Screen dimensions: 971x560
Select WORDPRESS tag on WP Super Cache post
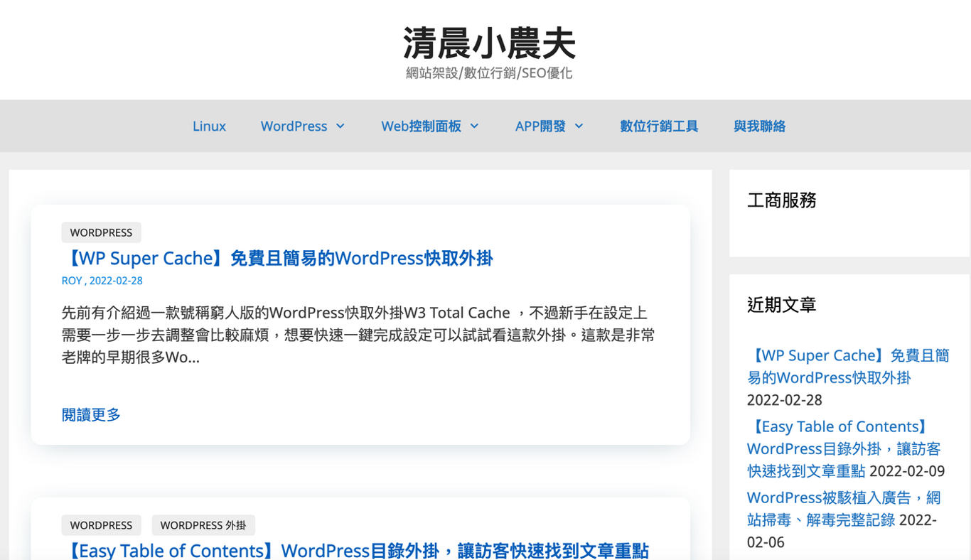click(101, 232)
